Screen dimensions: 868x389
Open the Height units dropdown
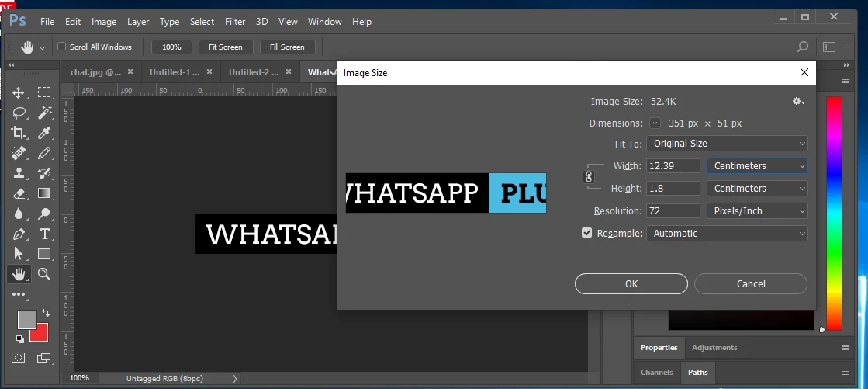click(757, 189)
